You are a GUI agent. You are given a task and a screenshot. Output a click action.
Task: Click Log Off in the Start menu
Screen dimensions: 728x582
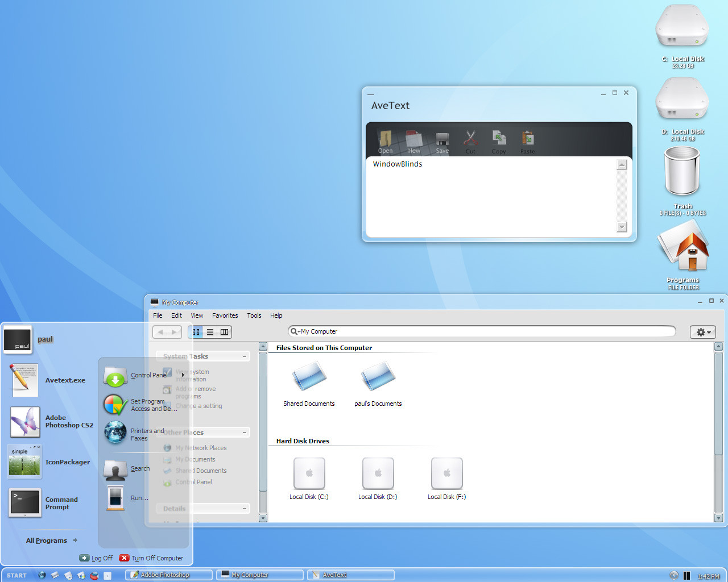pyautogui.click(x=96, y=558)
